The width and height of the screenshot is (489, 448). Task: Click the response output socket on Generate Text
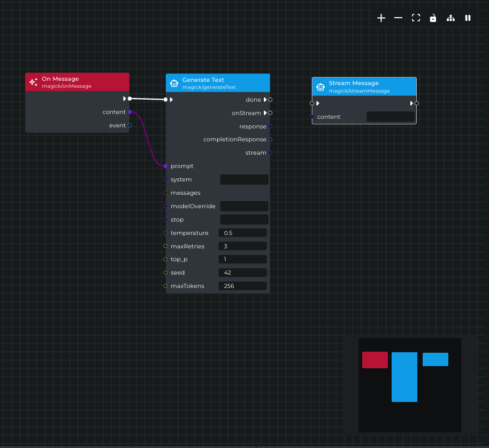click(x=270, y=126)
